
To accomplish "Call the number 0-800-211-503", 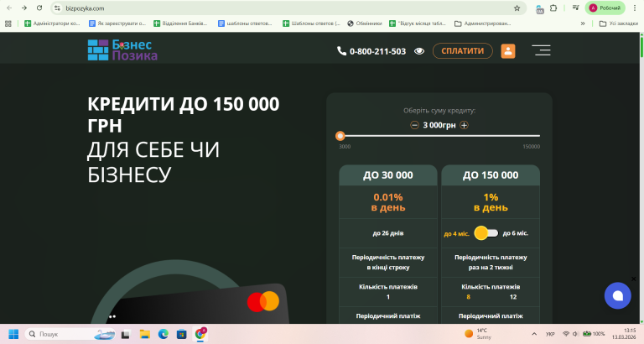I will [x=377, y=51].
